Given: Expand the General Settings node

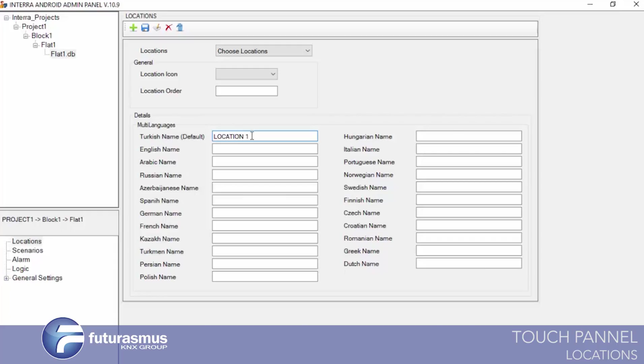Looking at the screenshot, I should pos(7,278).
